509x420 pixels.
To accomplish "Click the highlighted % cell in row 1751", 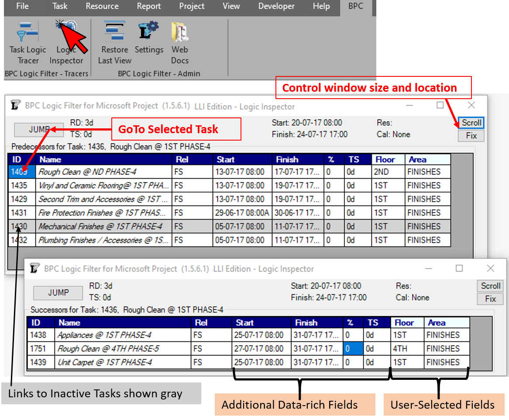I will (353, 348).
